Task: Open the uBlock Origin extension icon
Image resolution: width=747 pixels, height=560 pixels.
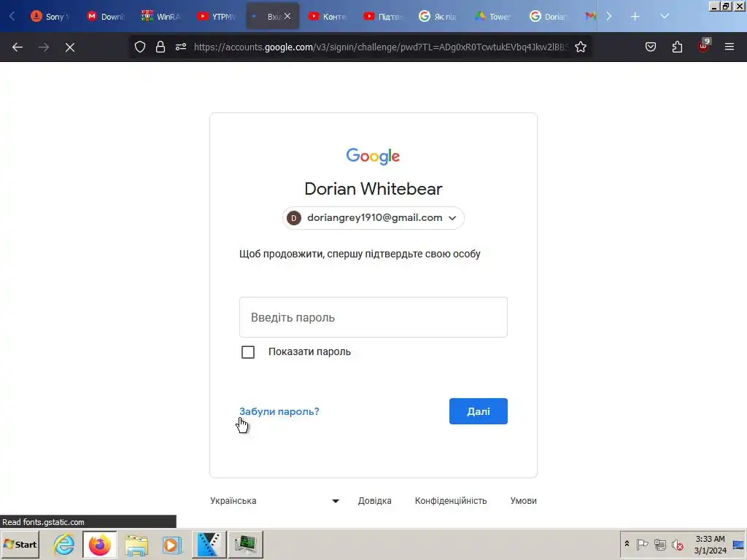Action: 704,46
